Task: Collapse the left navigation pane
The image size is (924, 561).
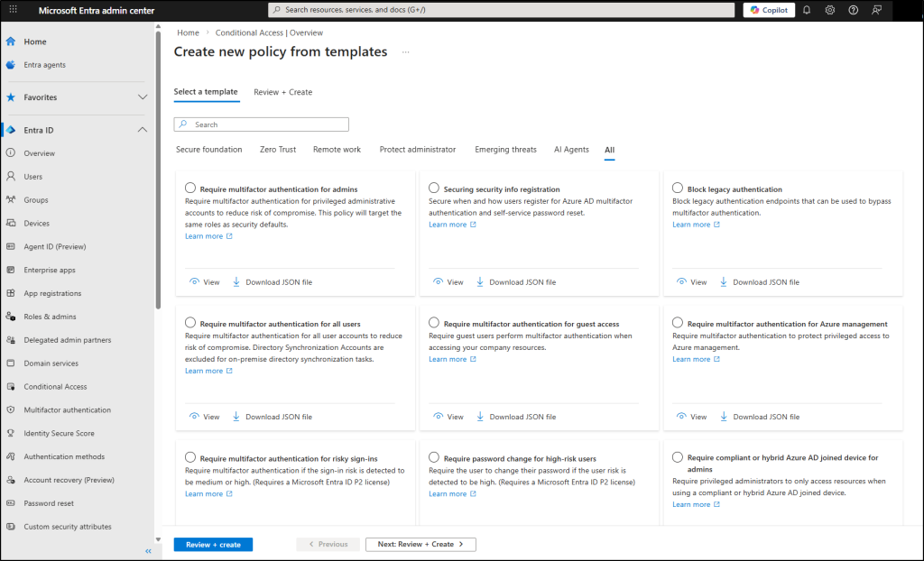Action: point(148,551)
